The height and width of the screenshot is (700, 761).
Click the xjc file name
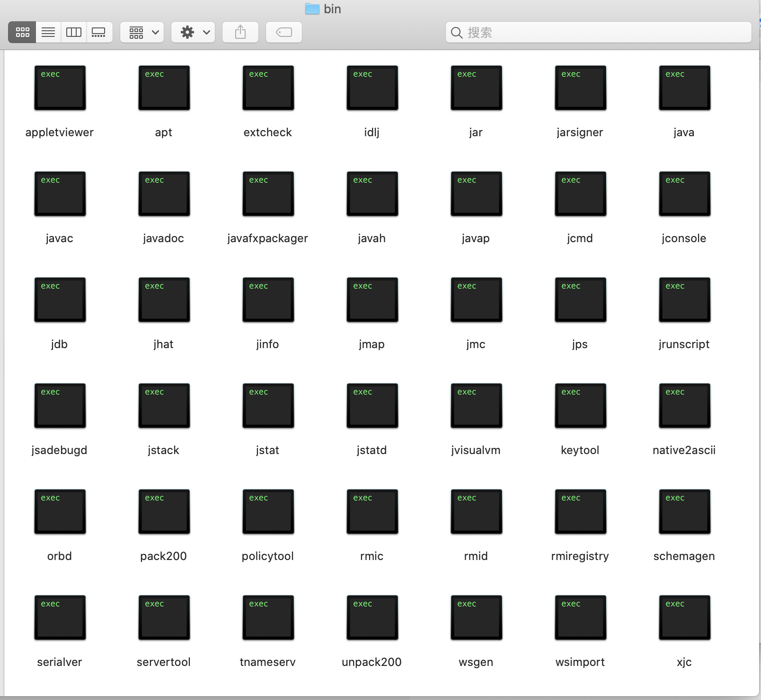(x=684, y=662)
